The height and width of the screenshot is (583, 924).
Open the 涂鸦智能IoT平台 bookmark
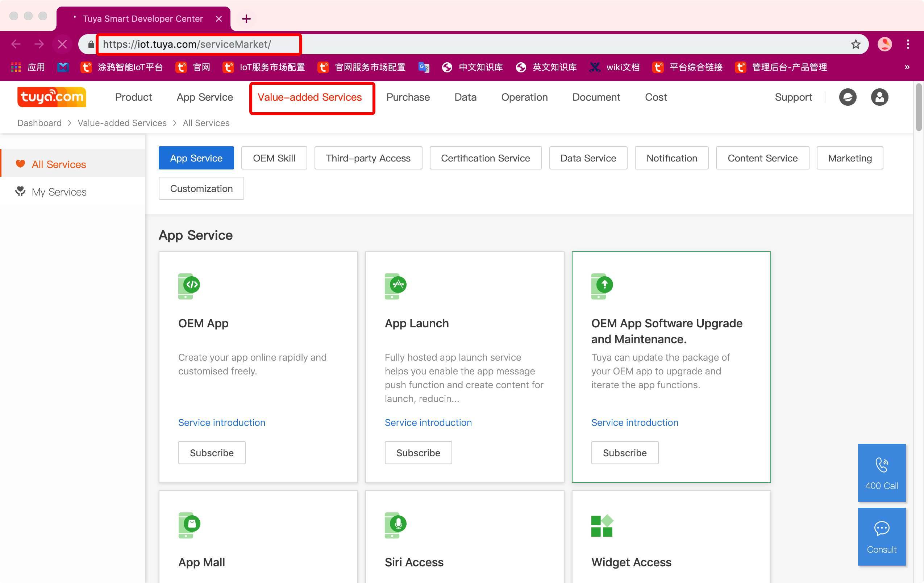(122, 67)
